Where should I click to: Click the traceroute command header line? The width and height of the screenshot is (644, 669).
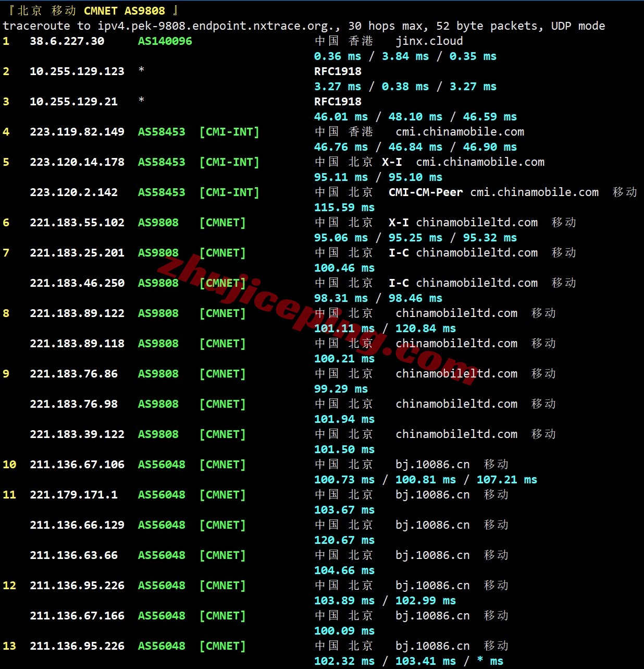tap(304, 26)
